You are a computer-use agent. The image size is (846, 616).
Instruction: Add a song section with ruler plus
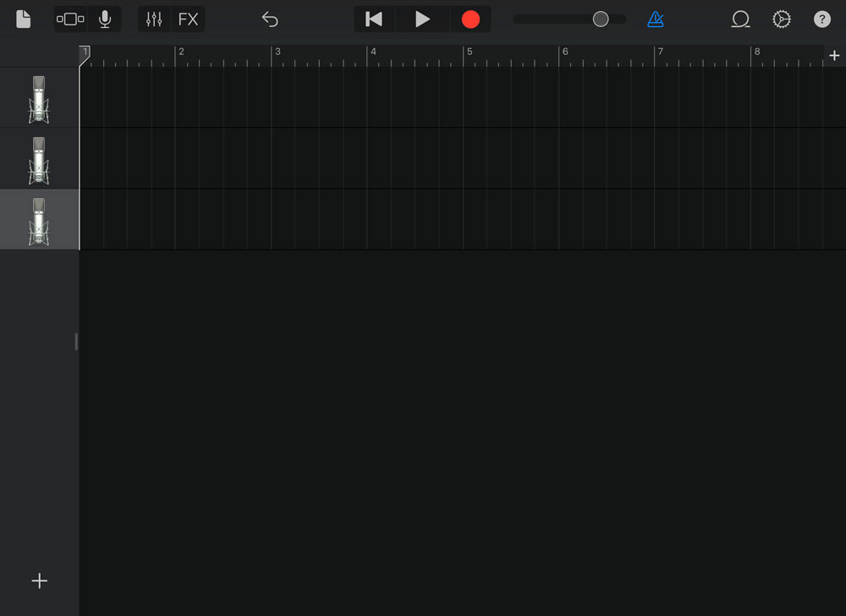(834, 56)
